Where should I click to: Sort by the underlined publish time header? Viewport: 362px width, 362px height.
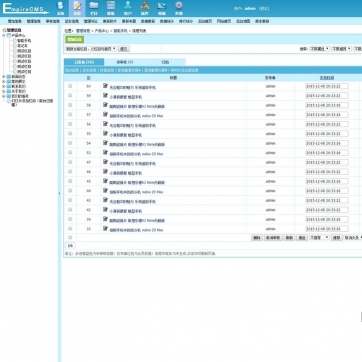327,78
